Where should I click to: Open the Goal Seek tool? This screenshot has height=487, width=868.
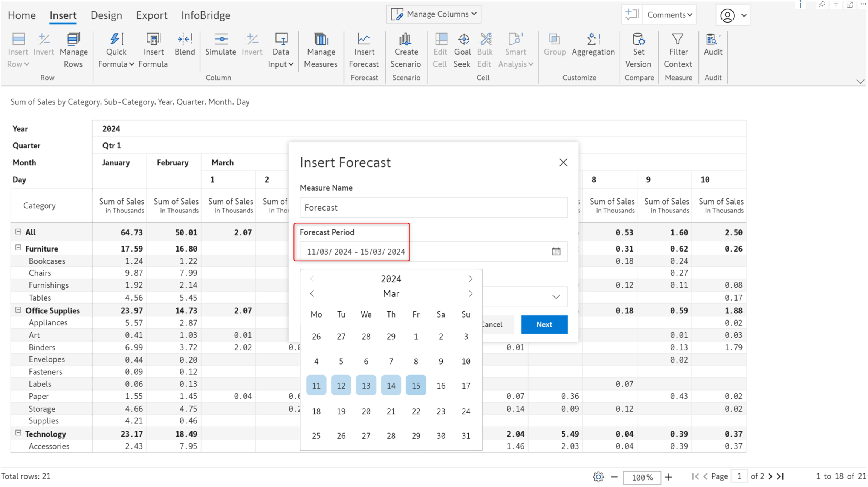[x=462, y=50]
